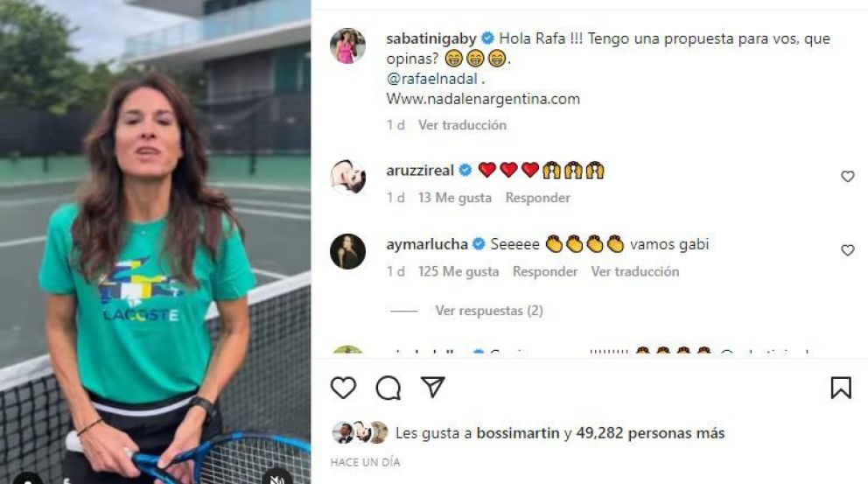This screenshot has height=484, width=868.
Task: Save the post with the bookmark icon
Action: (x=841, y=388)
